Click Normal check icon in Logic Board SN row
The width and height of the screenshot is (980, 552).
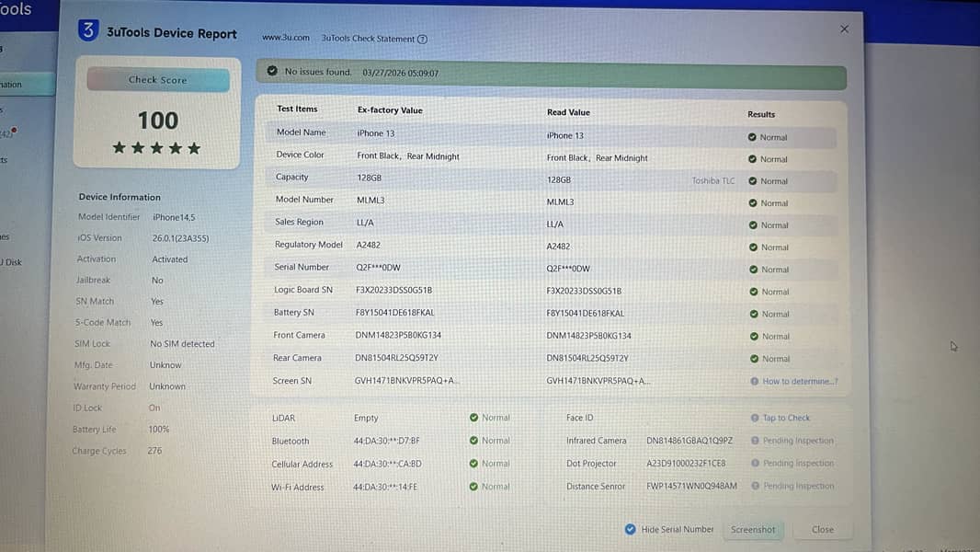click(754, 292)
